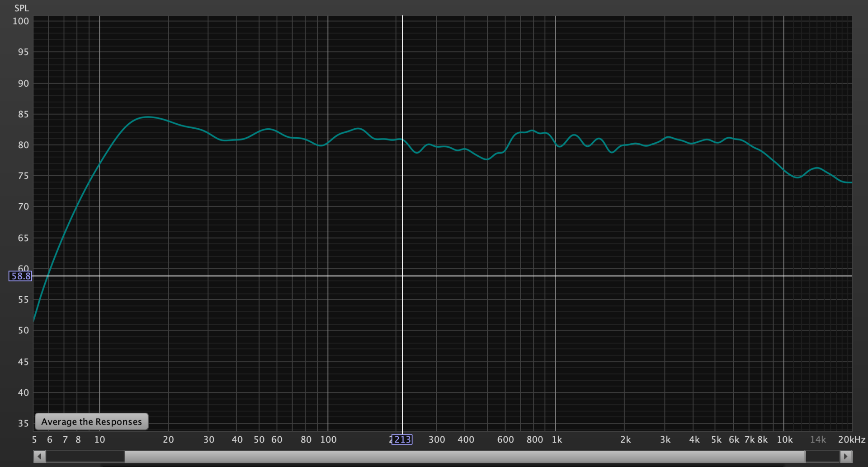Viewport: 868px width, 467px height.
Task: Click the Average the Responses button
Action: point(91,421)
